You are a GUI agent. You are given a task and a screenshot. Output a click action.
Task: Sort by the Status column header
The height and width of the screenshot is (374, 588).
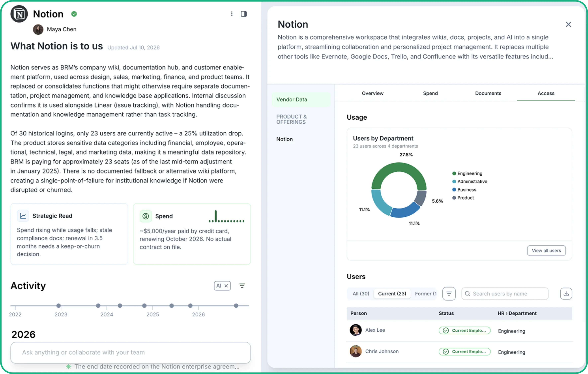(x=446, y=313)
